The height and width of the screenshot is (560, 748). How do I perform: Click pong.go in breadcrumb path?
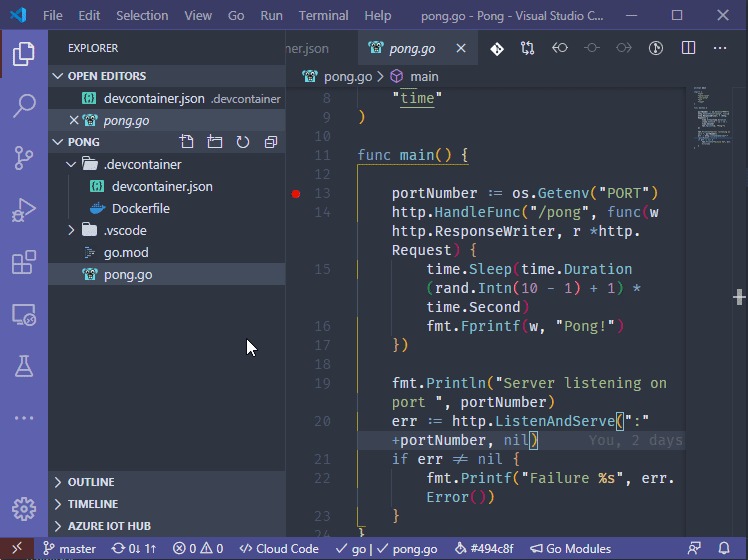point(348,76)
